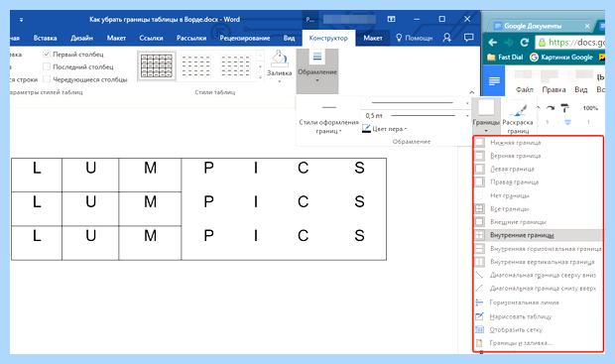Select the grid table style thumbnail
Screen dimensions: 615x364
coord(157,65)
